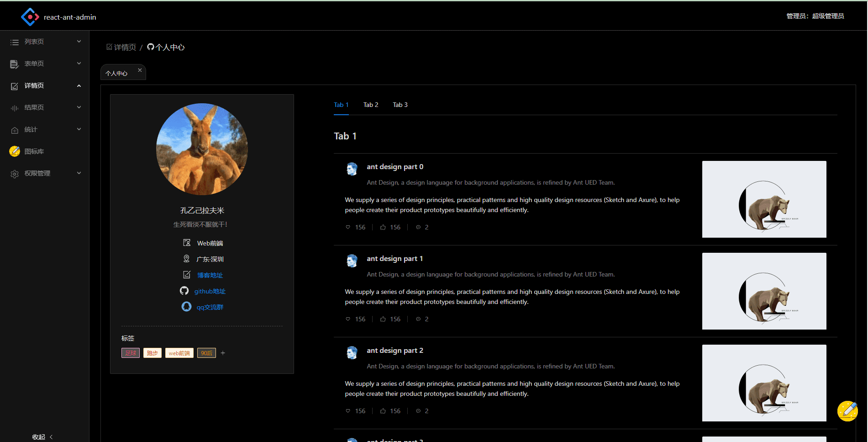Open bear thumbnail of ant design part 0

[764, 199]
